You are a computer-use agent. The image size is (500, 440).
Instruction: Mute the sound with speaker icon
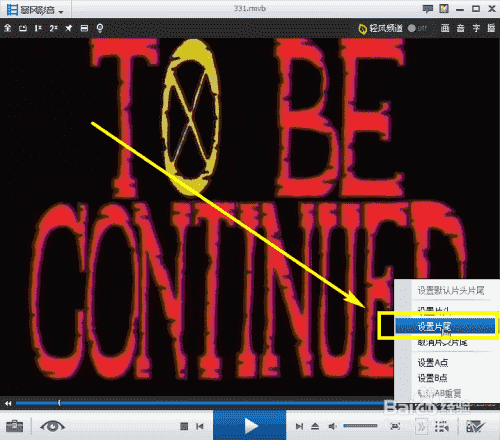click(332, 426)
